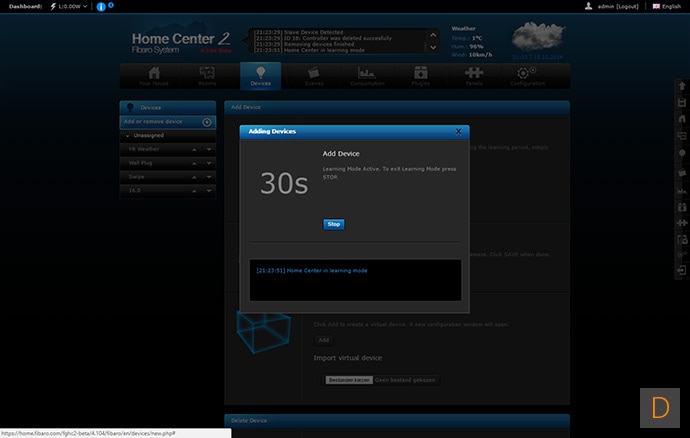
Task: Move YR Weather down
Action: pos(209,150)
